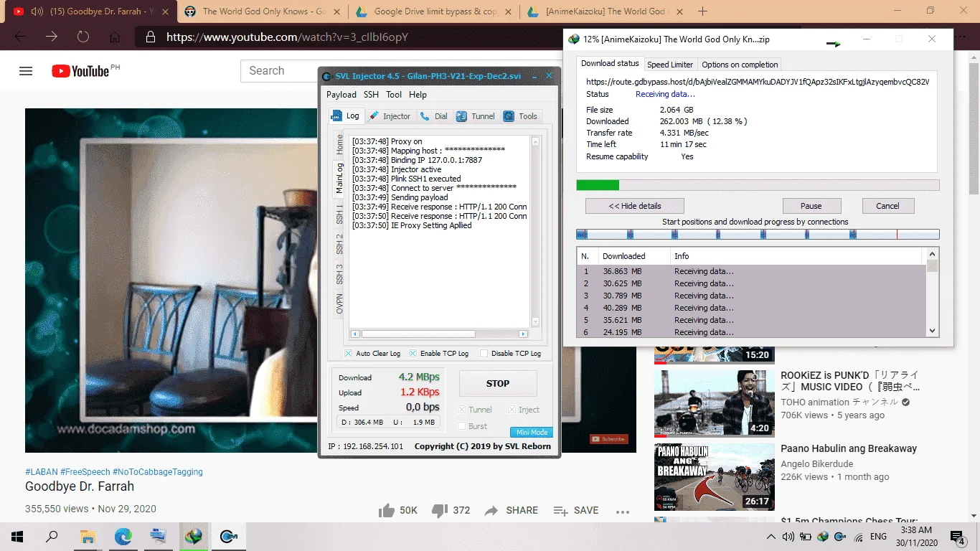Toggle the Tunnel checkbox
The image size is (980, 551).
pos(462,410)
